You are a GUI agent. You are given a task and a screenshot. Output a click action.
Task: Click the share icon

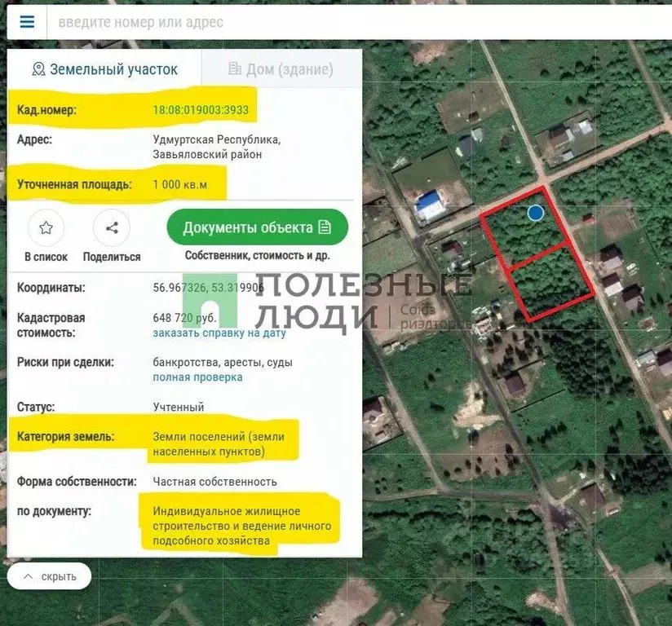coord(112,228)
